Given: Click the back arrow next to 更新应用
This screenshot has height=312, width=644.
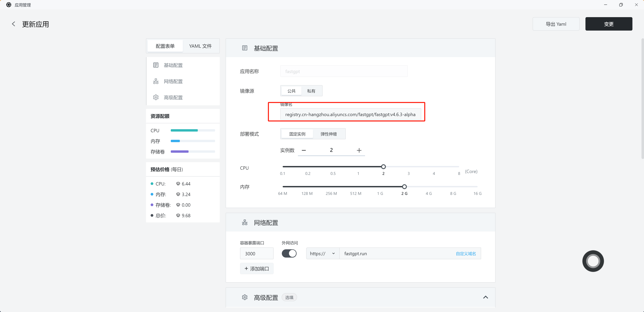Looking at the screenshot, I should click(13, 24).
